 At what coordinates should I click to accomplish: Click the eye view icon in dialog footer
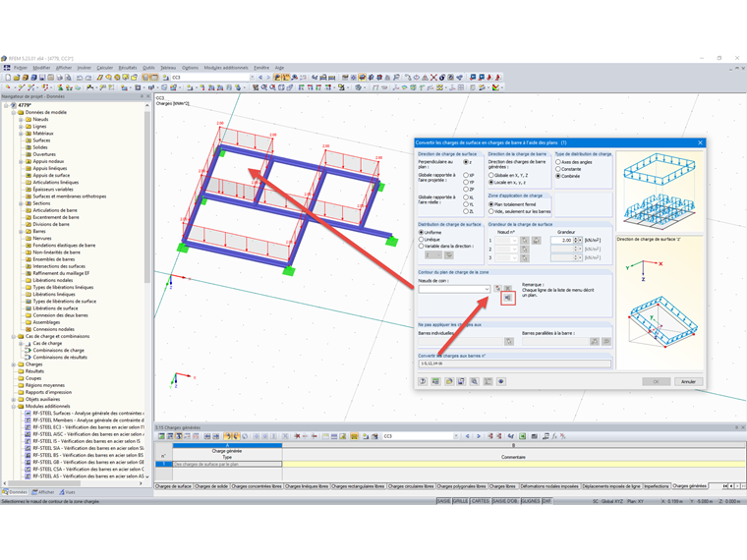500,381
